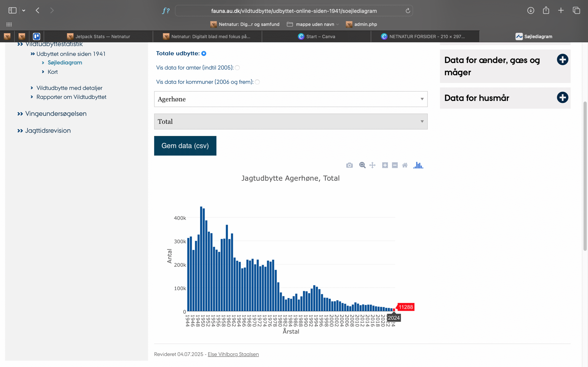Download plot as PNG camera icon
The width and height of the screenshot is (588, 367).
349,165
